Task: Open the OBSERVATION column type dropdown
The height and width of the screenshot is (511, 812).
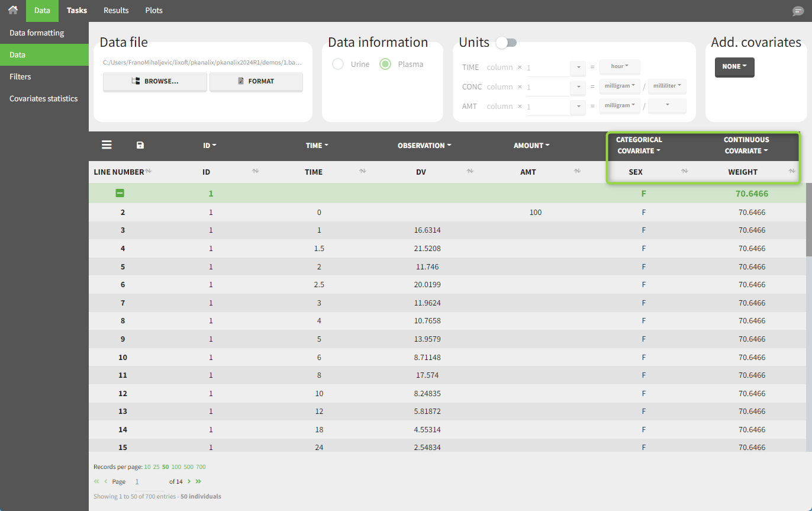Action: coord(424,146)
